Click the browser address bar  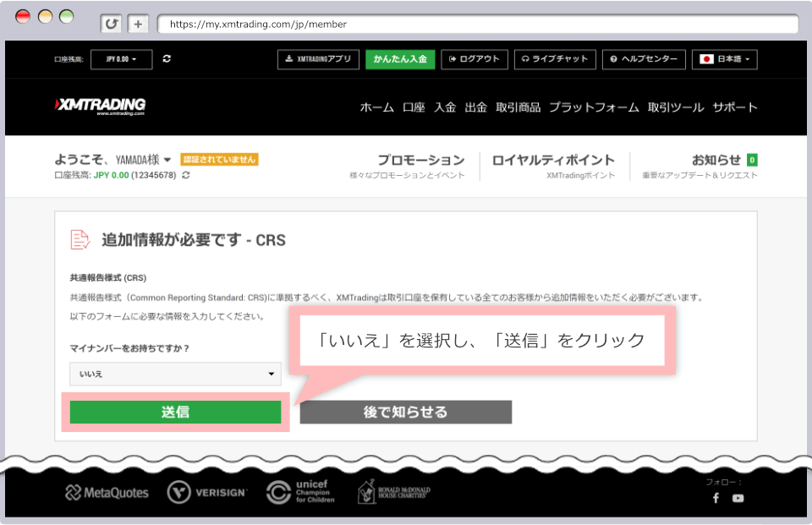pyautogui.click(x=477, y=24)
